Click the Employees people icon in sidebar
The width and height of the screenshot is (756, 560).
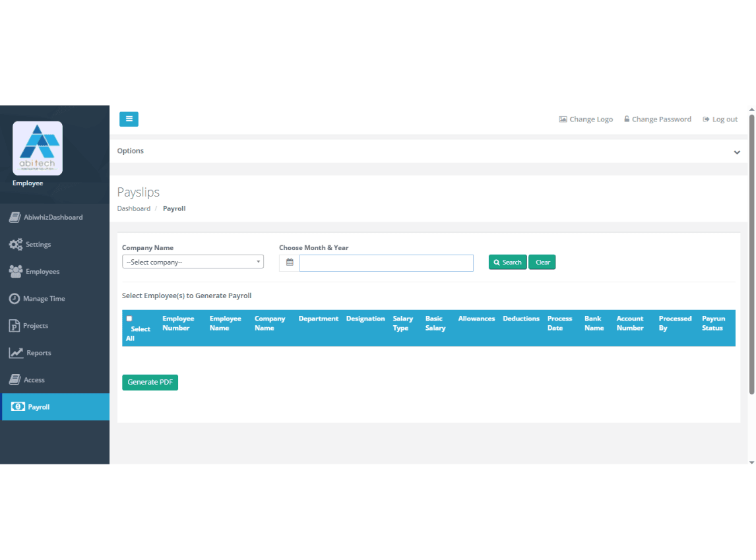point(16,272)
